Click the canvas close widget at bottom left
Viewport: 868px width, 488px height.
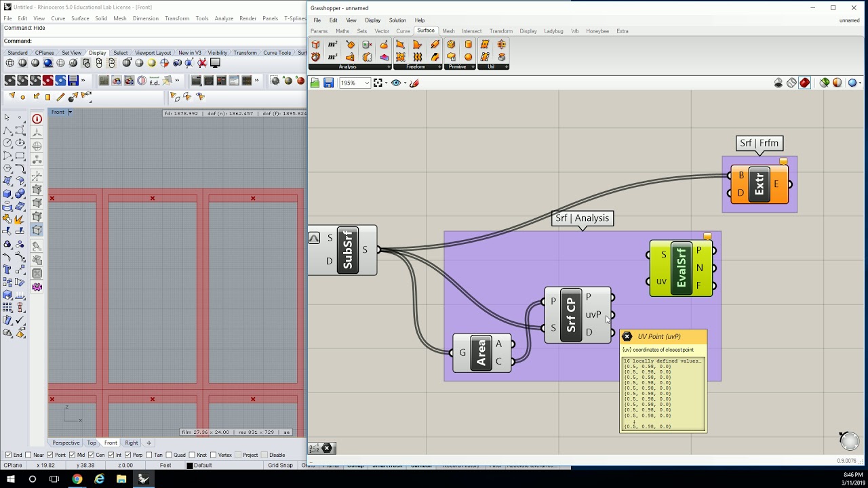327,448
